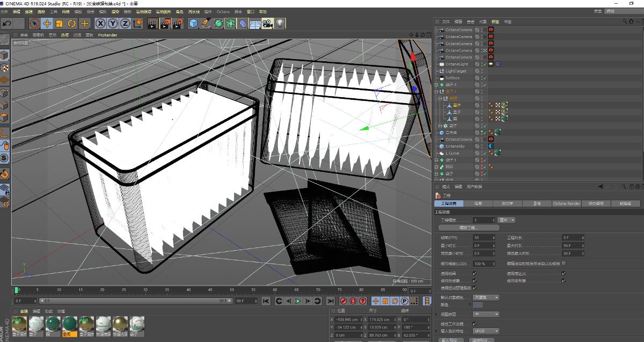Toggle the Use Deformers checkbox
Image resolution: width=644 pixels, height=342 pixels.
click(563, 280)
